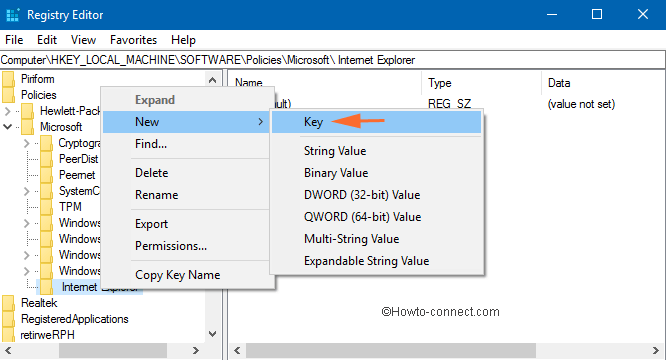Select the TPM tree item

click(x=70, y=207)
